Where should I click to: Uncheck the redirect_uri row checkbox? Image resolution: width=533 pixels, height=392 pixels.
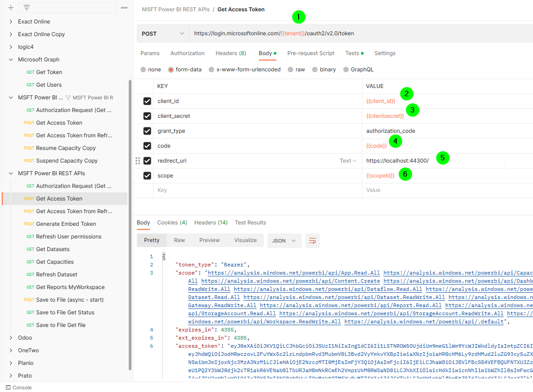(147, 161)
